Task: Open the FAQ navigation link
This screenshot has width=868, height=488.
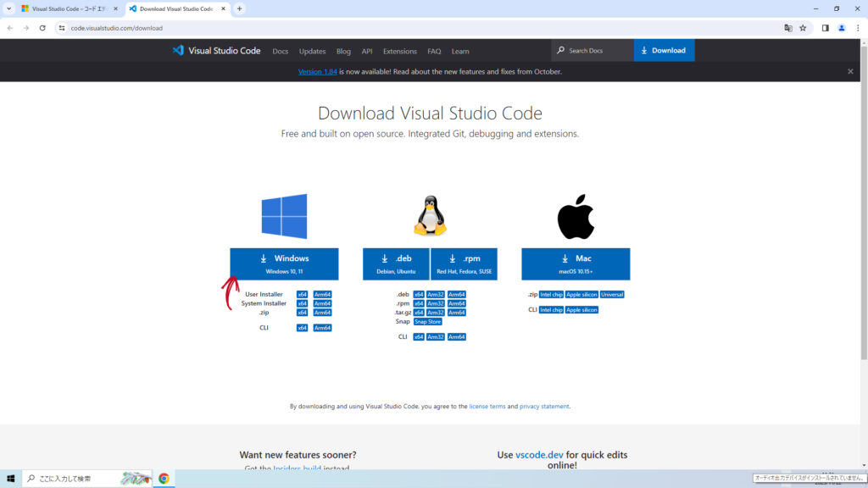Action: (434, 52)
